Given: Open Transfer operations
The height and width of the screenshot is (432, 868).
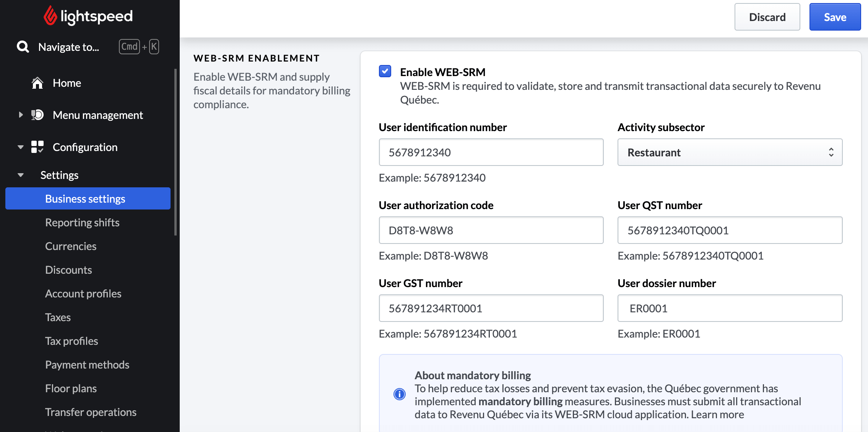Looking at the screenshot, I should tap(91, 412).
